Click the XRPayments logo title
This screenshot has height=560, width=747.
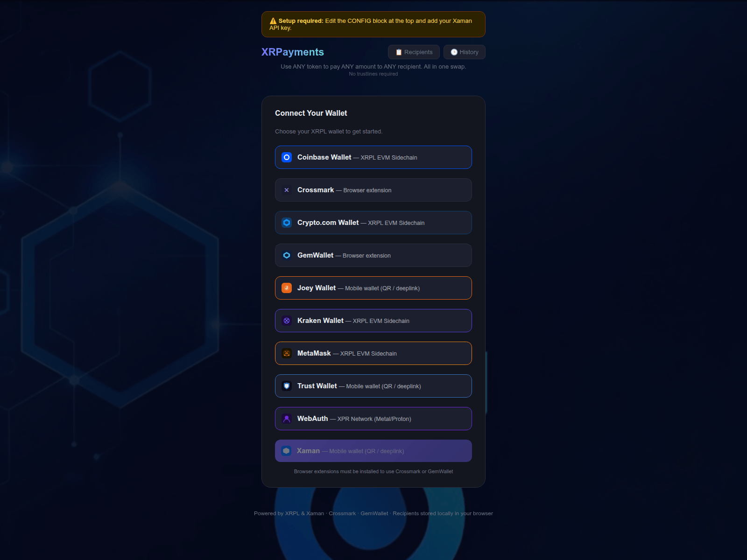[293, 52]
